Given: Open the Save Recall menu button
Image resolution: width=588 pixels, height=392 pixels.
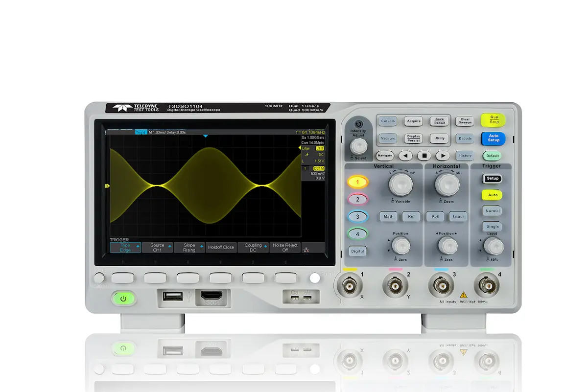Looking at the screenshot, I should point(439,121).
